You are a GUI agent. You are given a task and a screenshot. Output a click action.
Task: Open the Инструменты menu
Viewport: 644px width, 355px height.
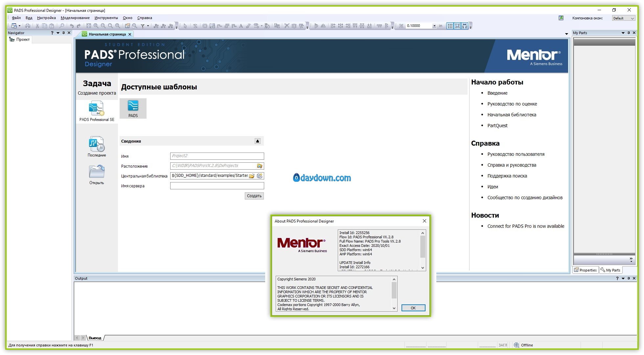point(106,18)
